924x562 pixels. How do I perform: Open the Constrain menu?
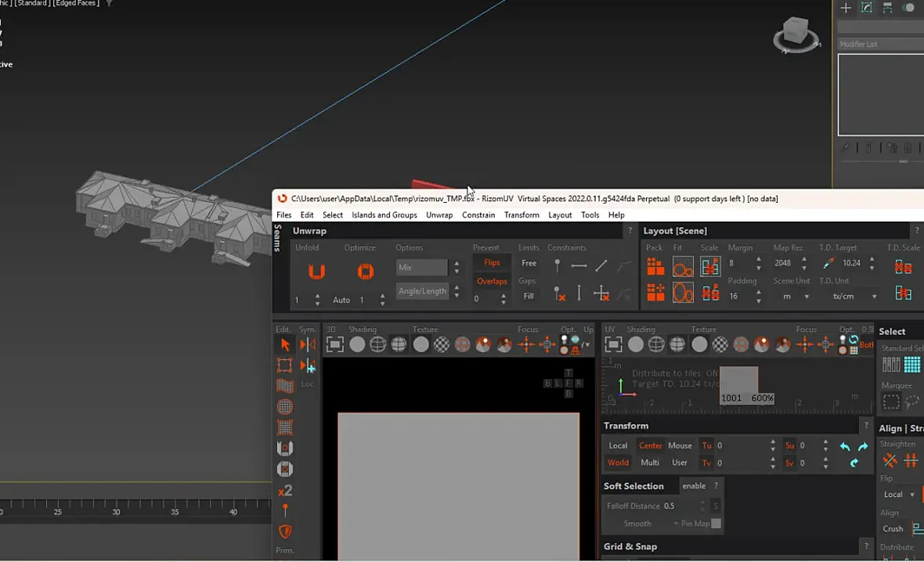pyautogui.click(x=478, y=215)
